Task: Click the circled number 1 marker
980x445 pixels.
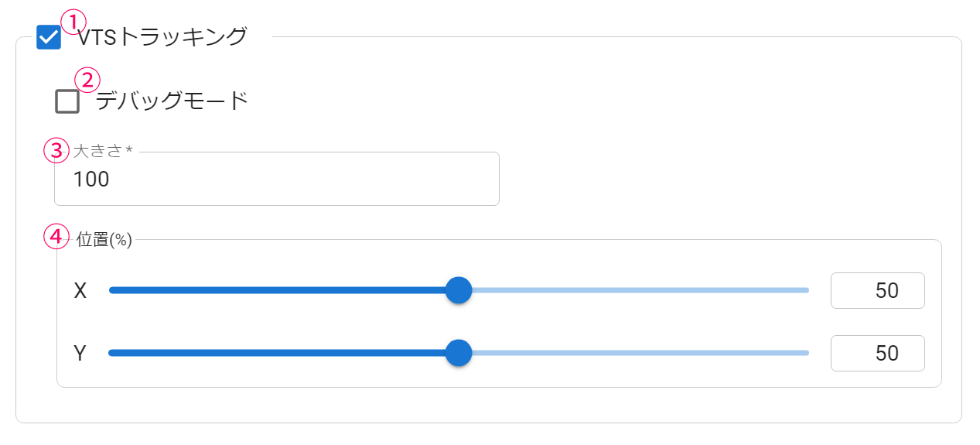Action: pyautogui.click(x=73, y=21)
